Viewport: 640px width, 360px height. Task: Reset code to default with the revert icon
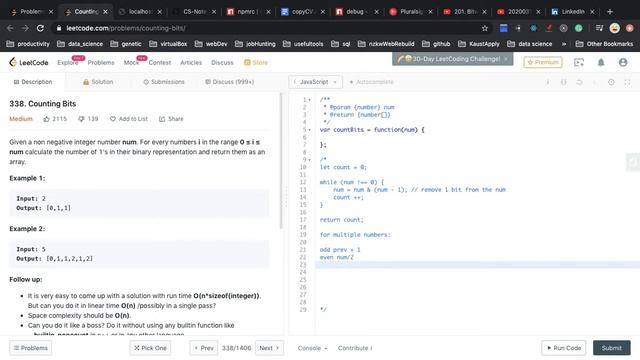pyautogui.click(x=579, y=82)
